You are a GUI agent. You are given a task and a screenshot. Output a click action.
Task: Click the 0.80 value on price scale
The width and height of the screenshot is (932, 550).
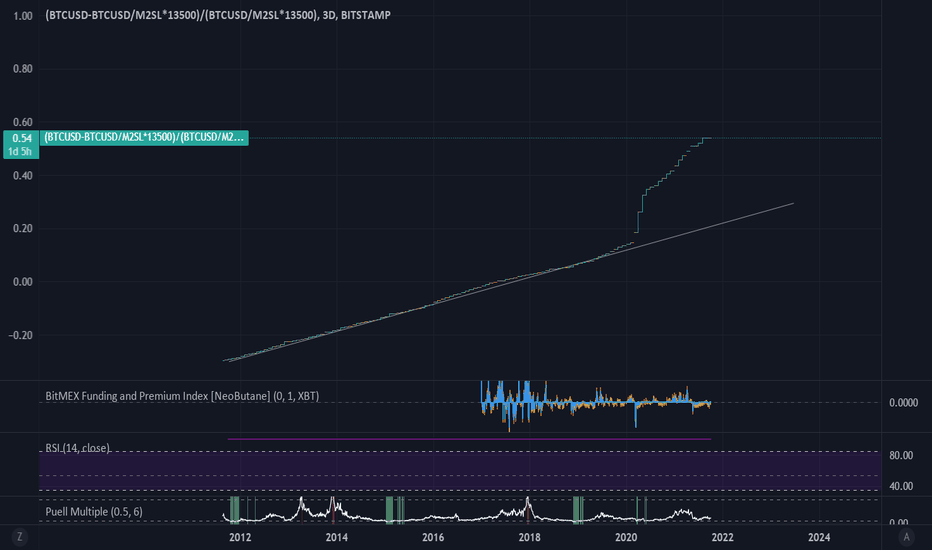pos(23,69)
